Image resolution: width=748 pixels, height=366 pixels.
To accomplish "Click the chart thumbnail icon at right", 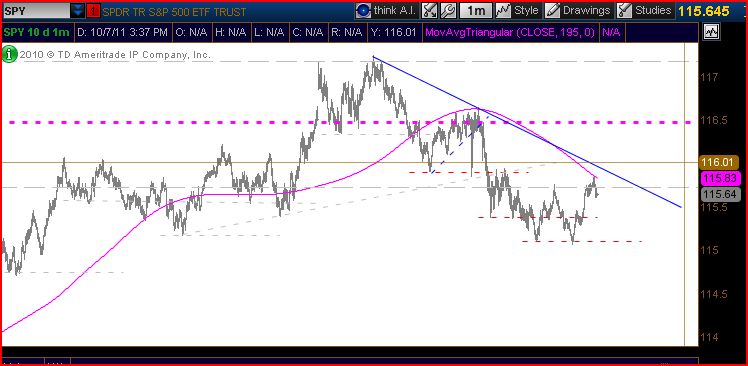I will tap(712, 32).
